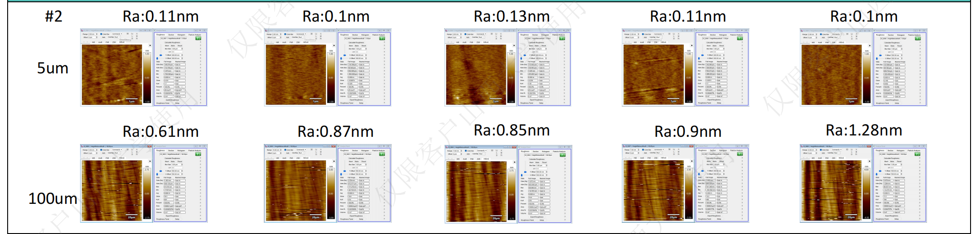The width and height of the screenshot is (980, 234).
Task: Toggle Color Bar checkbox in Ra:0.85nm window
Action: (x=466, y=151)
